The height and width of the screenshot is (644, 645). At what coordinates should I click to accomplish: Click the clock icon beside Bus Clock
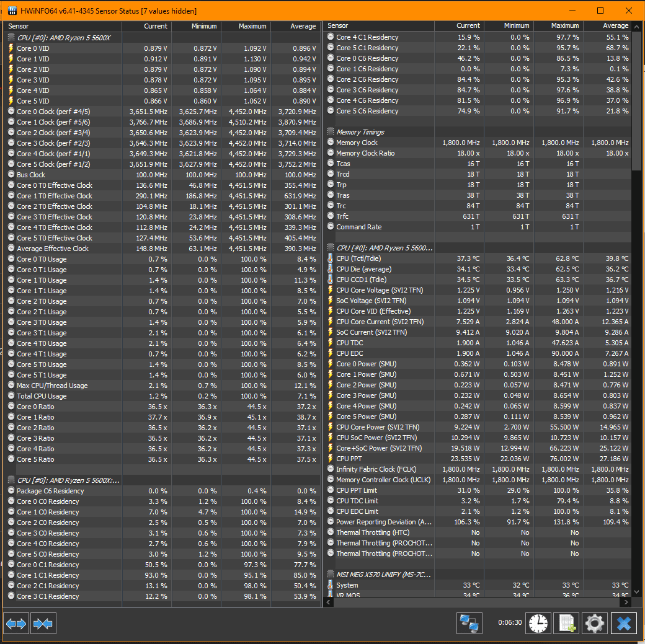point(11,174)
